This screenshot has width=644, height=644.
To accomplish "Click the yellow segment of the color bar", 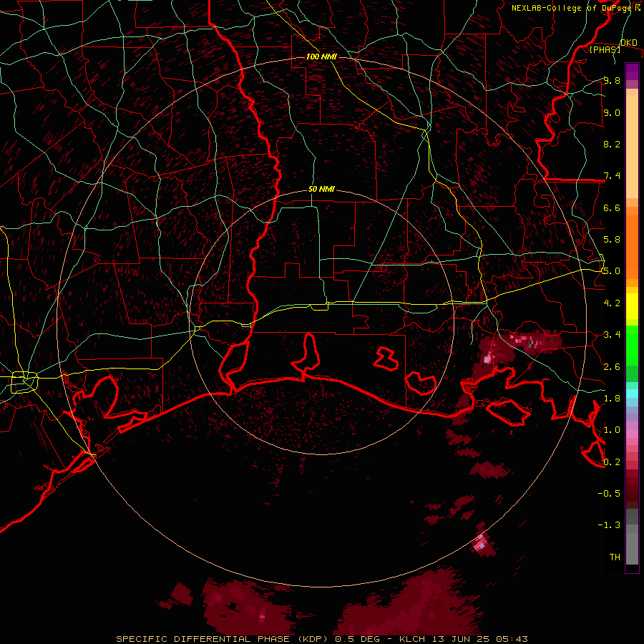I will [x=632, y=306].
